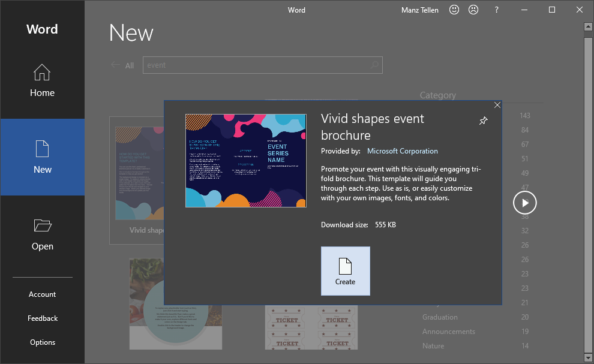This screenshot has height=364, width=594.
Task: Start search with the magnifier icon
Action: click(374, 65)
